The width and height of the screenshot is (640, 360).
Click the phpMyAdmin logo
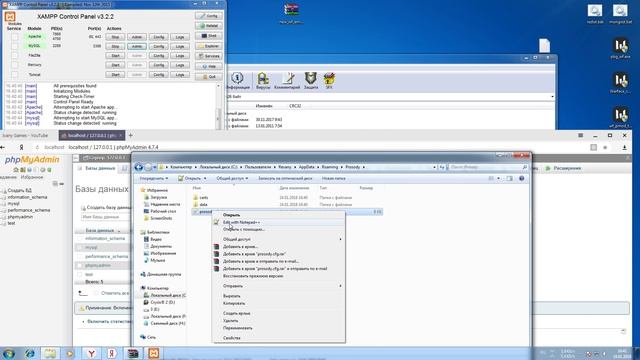32,160
